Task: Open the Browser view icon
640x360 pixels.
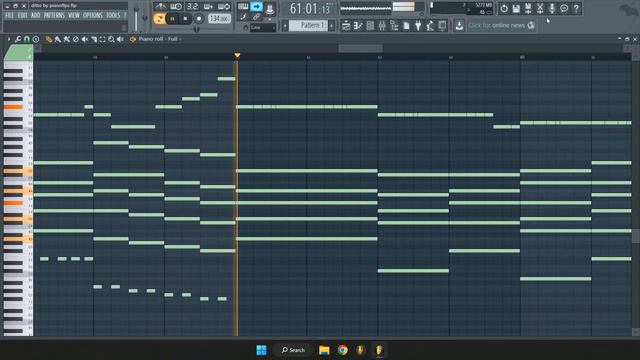Action: (394, 26)
